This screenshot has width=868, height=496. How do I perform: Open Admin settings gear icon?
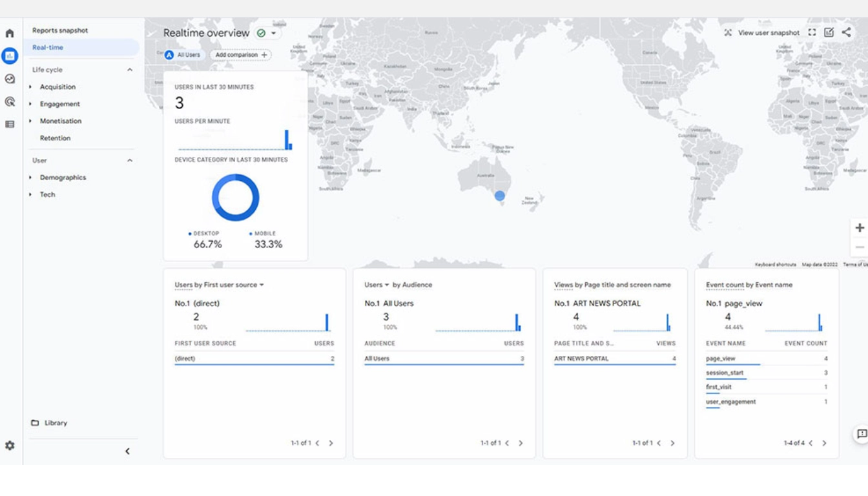click(x=10, y=446)
